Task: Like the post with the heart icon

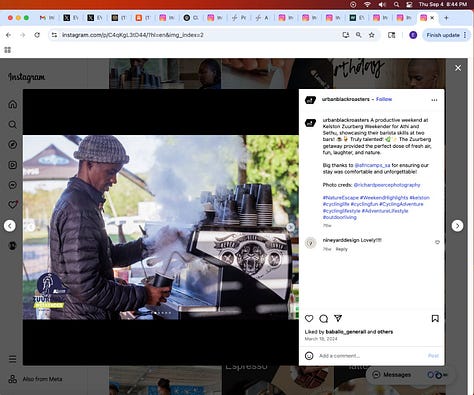Action: tap(309, 319)
